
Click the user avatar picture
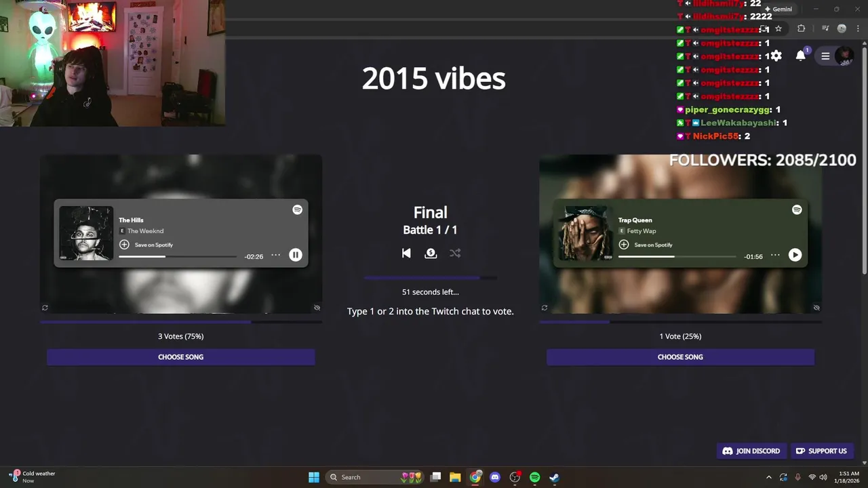click(x=844, y=56)
